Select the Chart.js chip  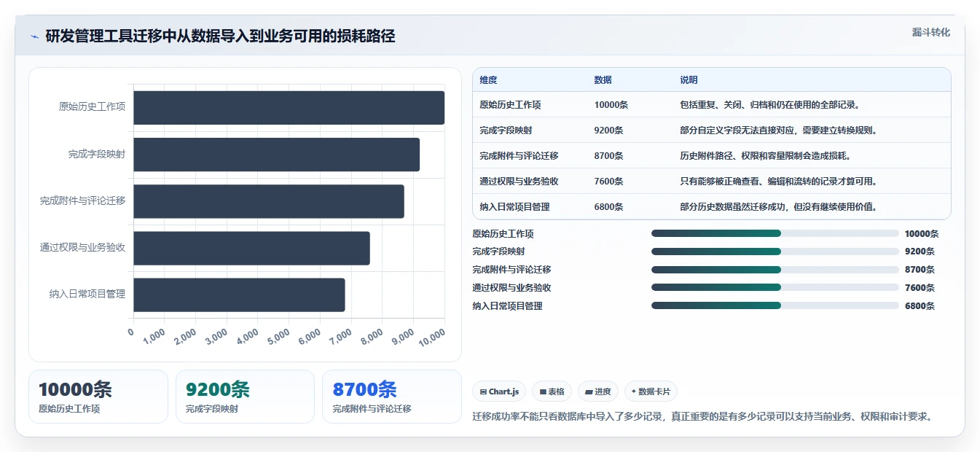tap(500, 391)
